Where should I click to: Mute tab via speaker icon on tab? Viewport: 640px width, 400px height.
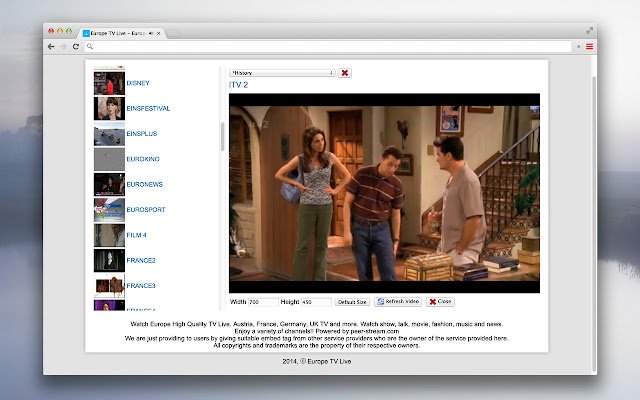point(151,33)
